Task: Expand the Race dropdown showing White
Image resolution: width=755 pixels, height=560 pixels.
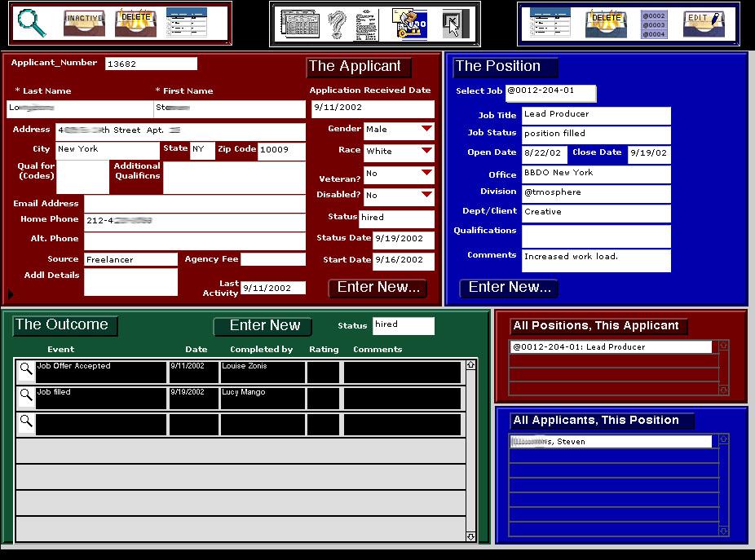Action: [x=426, y=152]
